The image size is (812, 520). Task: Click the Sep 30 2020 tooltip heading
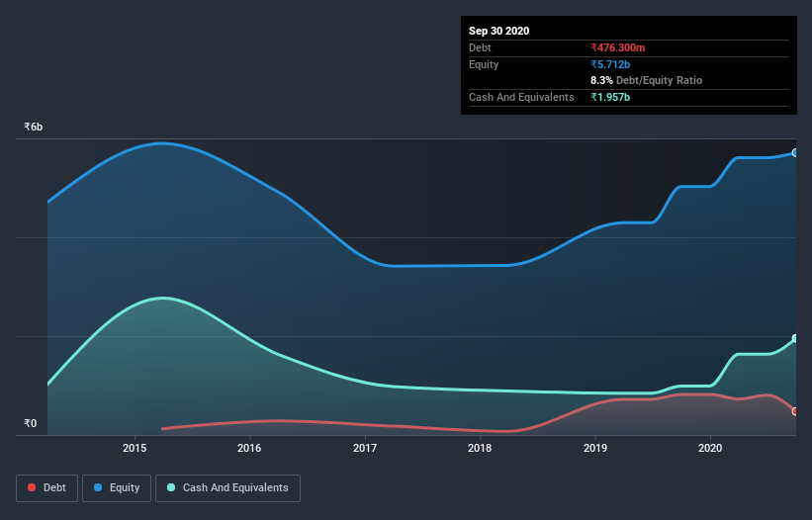pos(498,31)
